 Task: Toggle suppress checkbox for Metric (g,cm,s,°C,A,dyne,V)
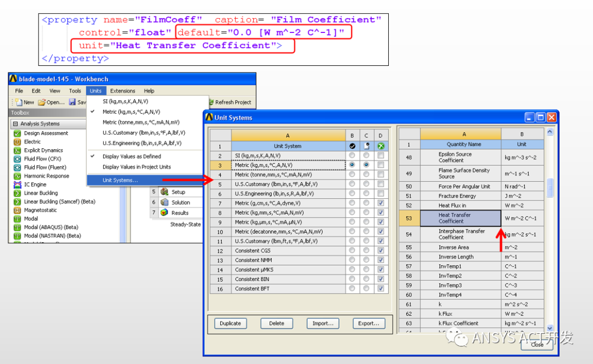[x=381, y=203]
